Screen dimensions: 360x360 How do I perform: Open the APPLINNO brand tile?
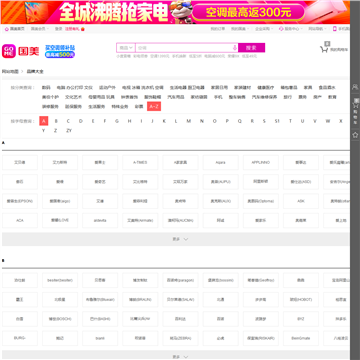pos(261,162)
